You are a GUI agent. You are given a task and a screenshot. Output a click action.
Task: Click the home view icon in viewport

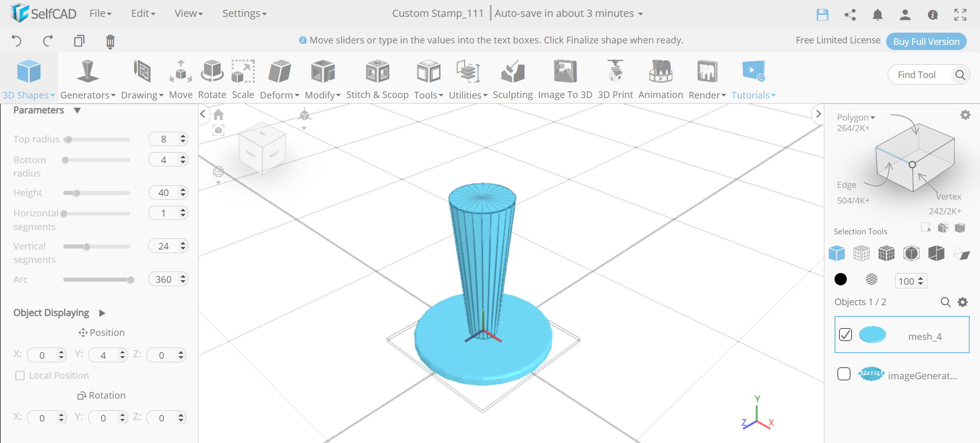(x=218, y=114)
